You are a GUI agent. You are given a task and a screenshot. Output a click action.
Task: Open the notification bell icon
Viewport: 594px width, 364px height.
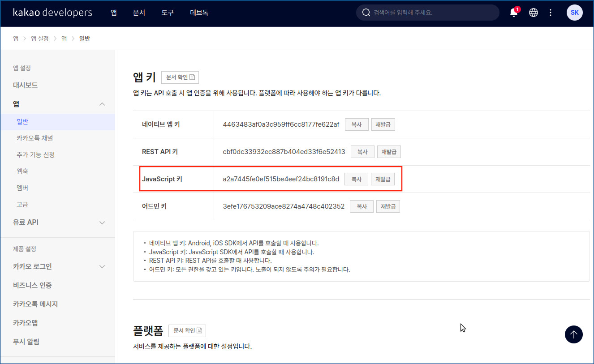pos(513,13)
